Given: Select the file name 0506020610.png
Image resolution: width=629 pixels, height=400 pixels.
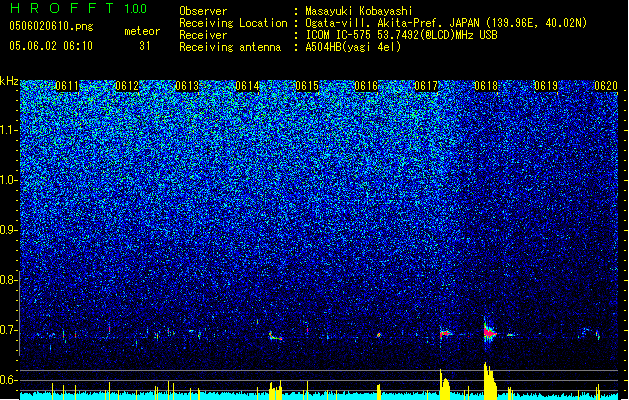Looking at the screenshot, I should [x=51, y=26].
